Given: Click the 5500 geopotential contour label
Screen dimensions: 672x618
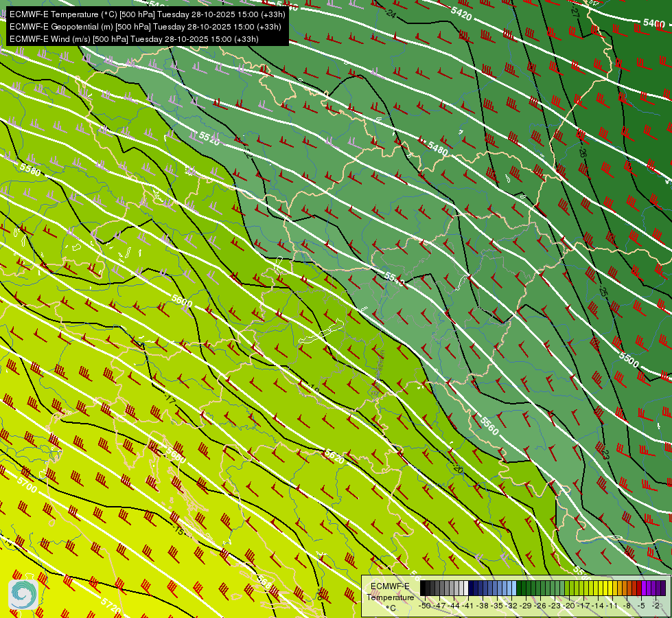Looking at the screenshot, I should (629, 359).
